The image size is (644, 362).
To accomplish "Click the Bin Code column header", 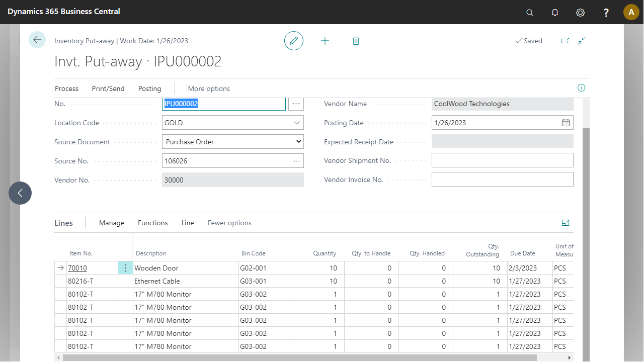I will click(x=254, y=253).
